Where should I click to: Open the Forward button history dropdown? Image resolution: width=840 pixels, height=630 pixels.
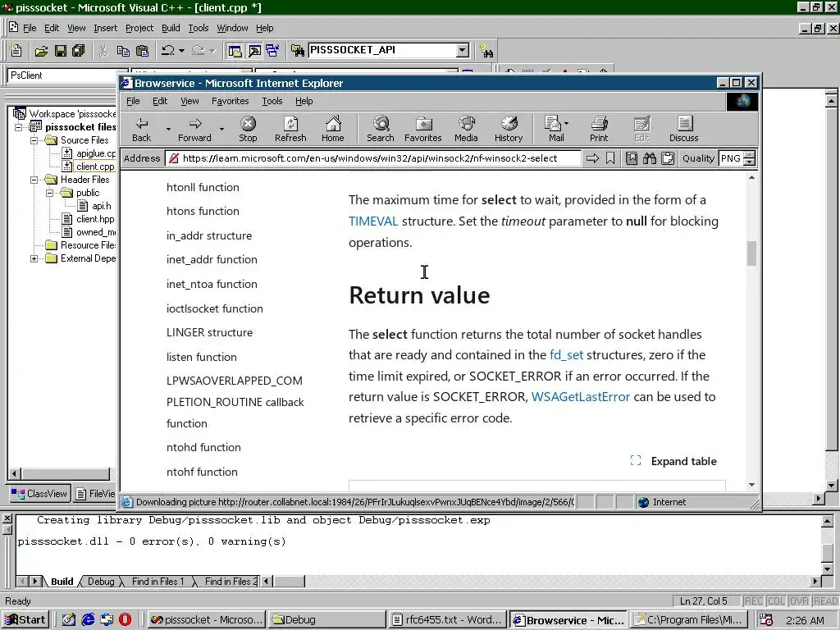tap(221, 129)
